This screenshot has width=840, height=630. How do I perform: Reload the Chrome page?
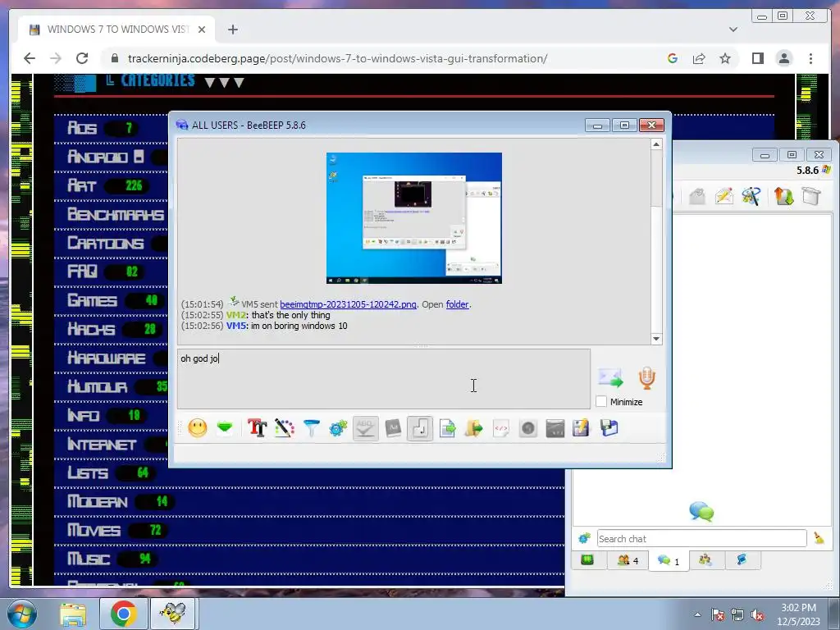click(82, 58)
